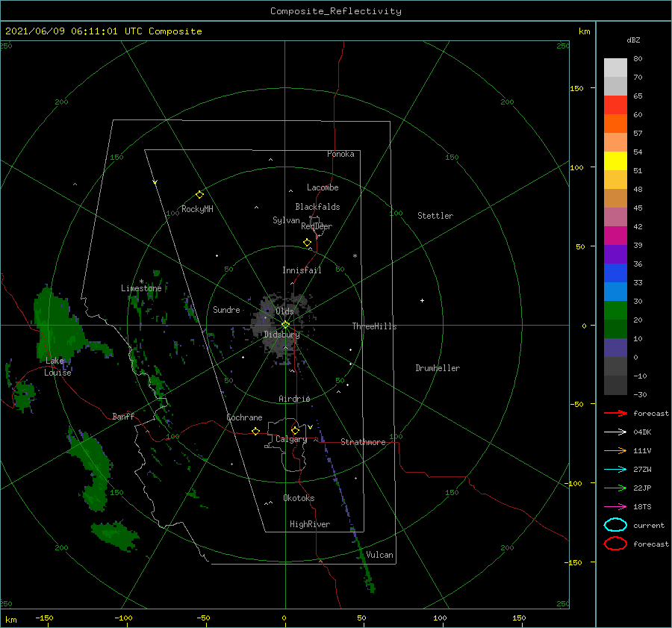Screen dimensions: 672x628
Task: Click the Lacombe city label
Action: point(323,187)
